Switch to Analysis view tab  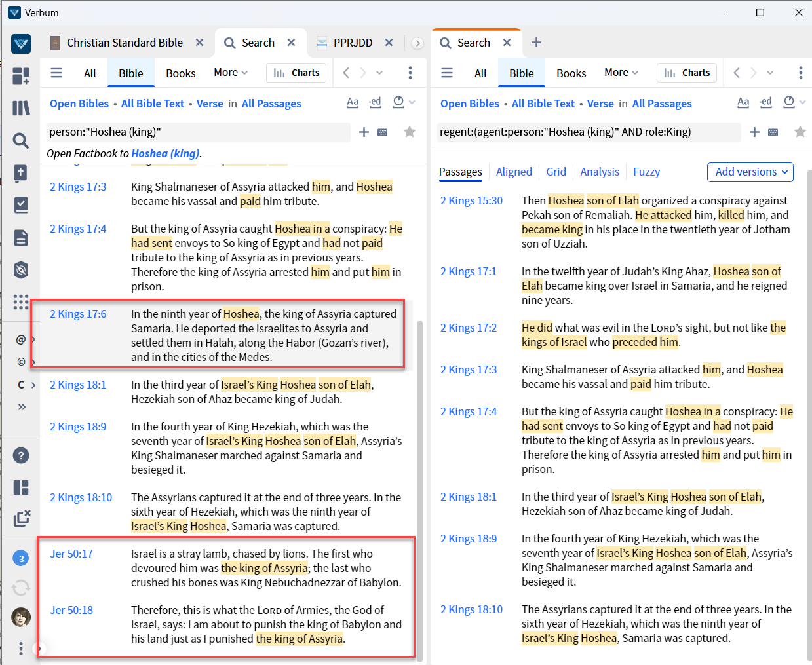coord(599,172)
